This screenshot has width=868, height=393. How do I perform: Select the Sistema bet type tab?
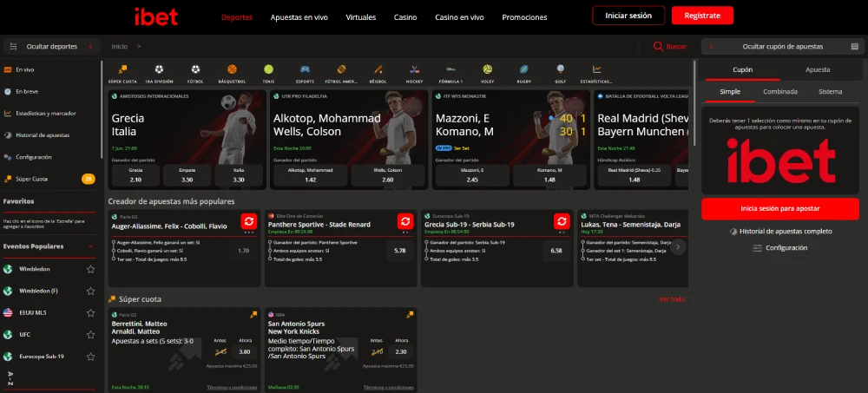point(830,91)
